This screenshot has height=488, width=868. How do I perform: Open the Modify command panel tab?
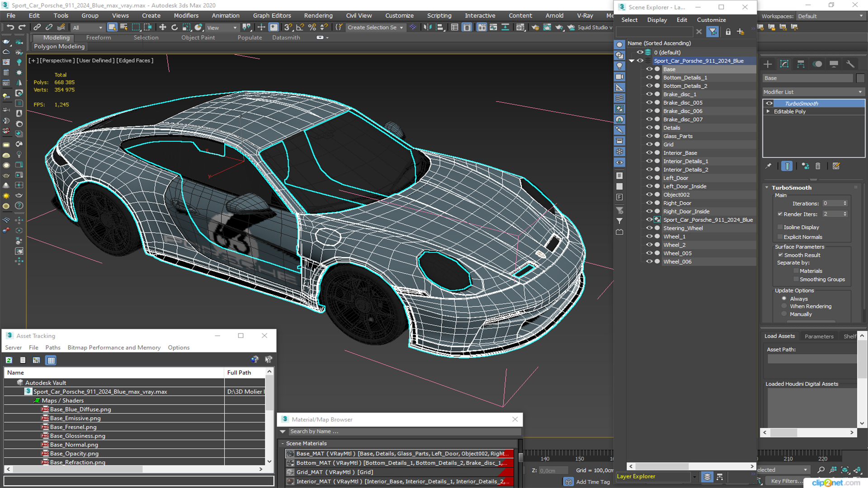(784, 64)
